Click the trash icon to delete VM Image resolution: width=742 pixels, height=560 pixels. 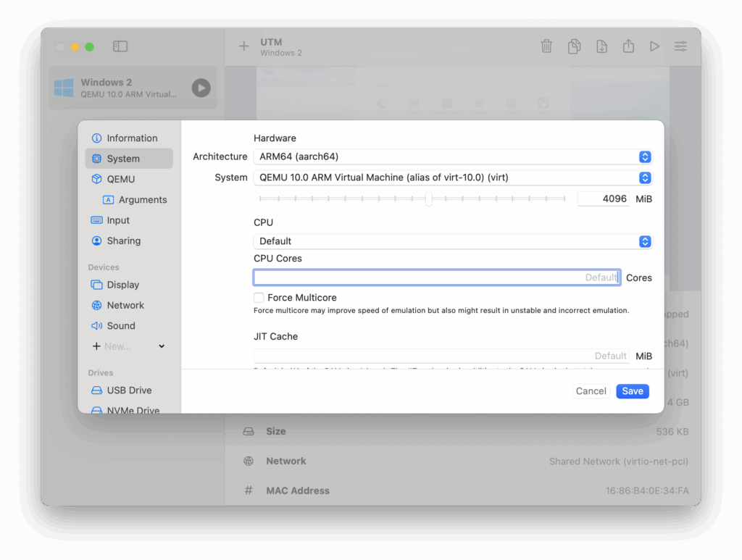tap(546, 46)
